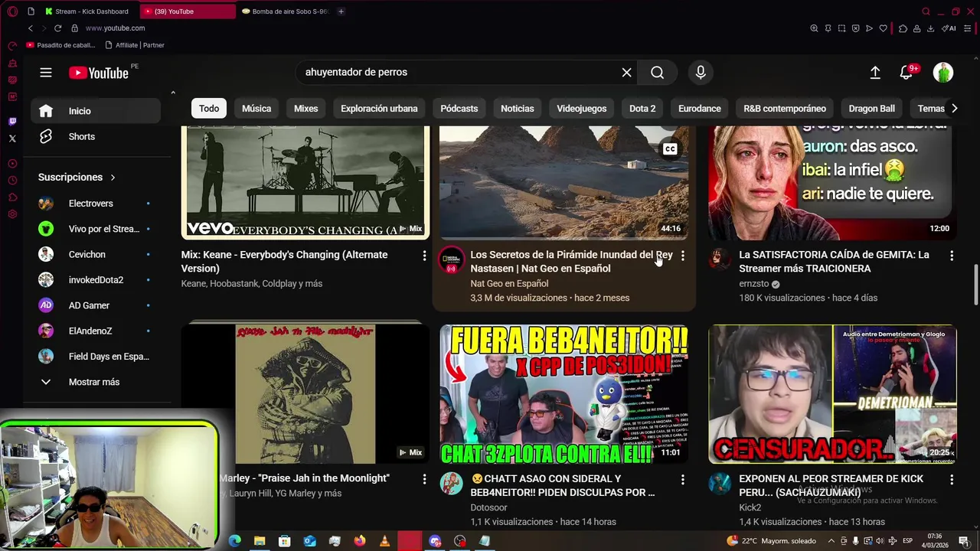Select the Mixes filter chip
This screenshot has width=980, height=551.
pyautogui.click(x=305, y=109)
